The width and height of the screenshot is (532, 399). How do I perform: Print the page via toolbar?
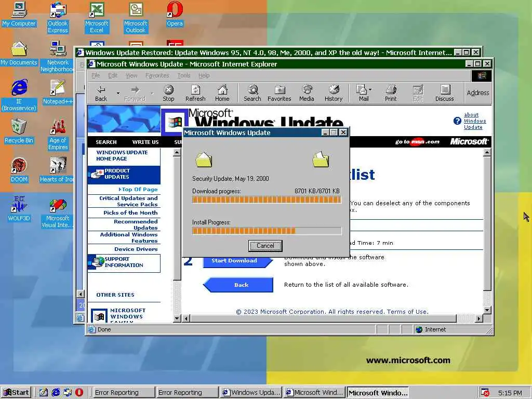[391, 94]
